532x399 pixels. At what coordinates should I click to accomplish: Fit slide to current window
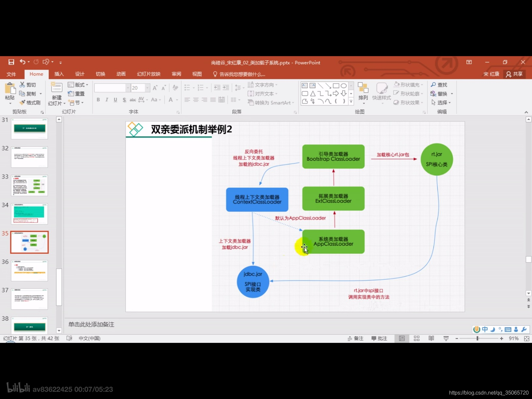tap(526, 339)
